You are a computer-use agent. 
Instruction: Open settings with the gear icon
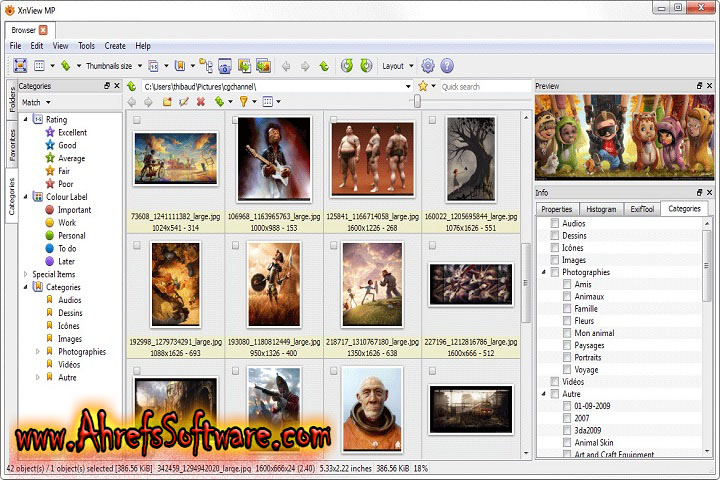tap(427, 66)
